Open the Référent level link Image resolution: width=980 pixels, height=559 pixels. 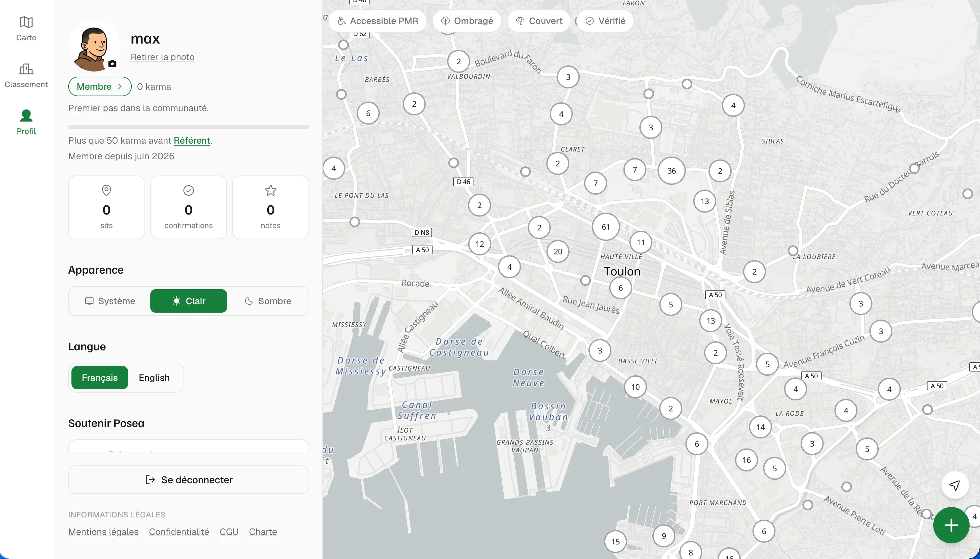point(192,140)
